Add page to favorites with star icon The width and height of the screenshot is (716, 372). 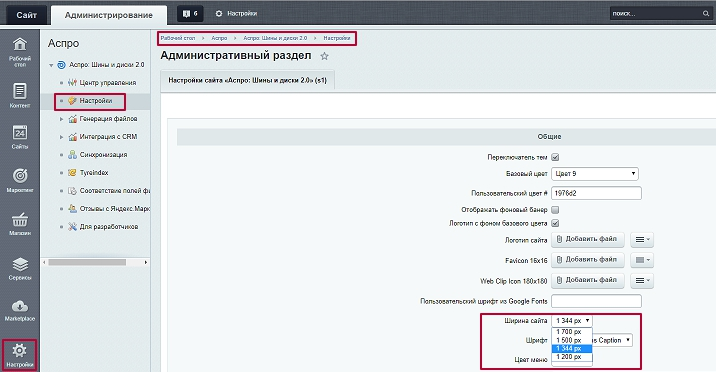click(324, 56)
